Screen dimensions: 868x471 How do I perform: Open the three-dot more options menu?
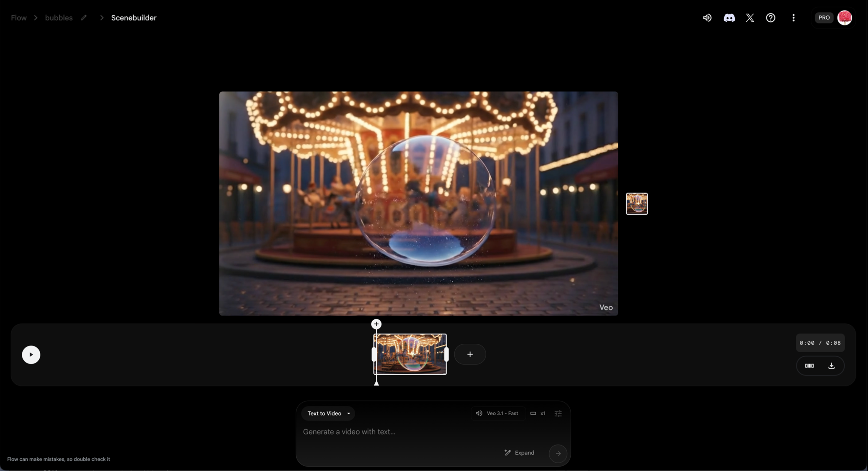[793, 18]
